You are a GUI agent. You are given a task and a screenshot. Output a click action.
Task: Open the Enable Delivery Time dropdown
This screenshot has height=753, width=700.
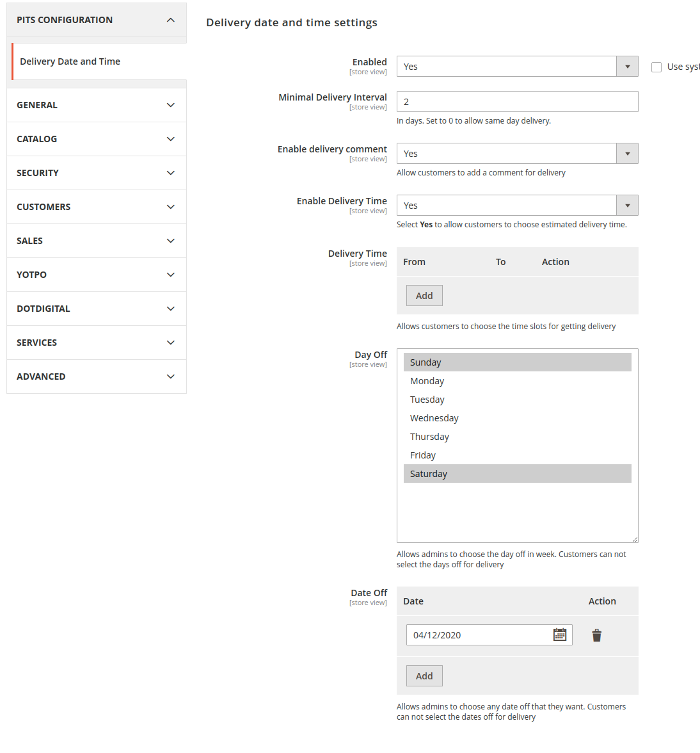(x=626, y=205)
